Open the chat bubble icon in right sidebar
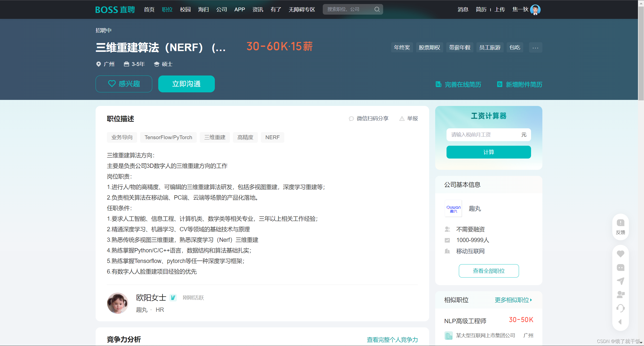 pyautogui.click(x=620, y=267)
